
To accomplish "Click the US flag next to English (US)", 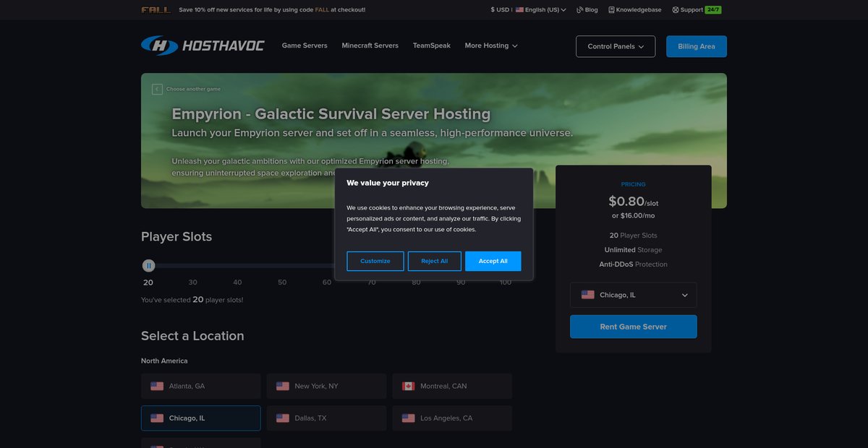I will click(519, 10).
